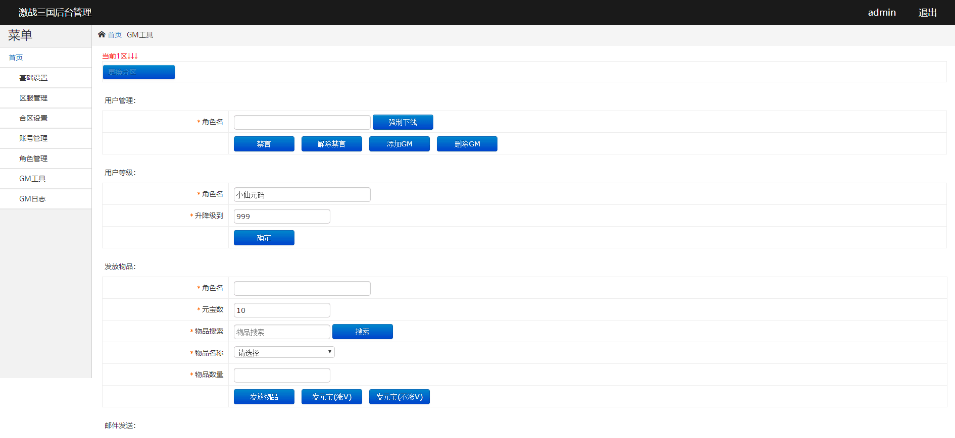Click the 删除GM button
955x438 pixels.
tap(467, 144)
